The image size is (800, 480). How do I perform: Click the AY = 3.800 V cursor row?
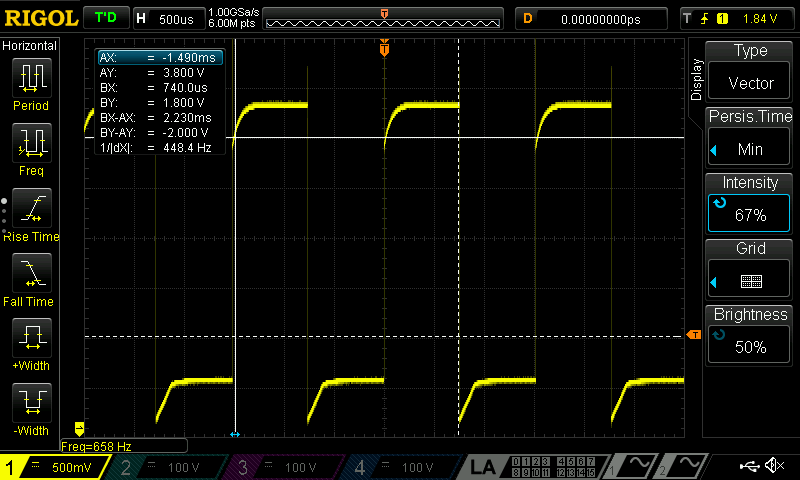coord(160,73)
